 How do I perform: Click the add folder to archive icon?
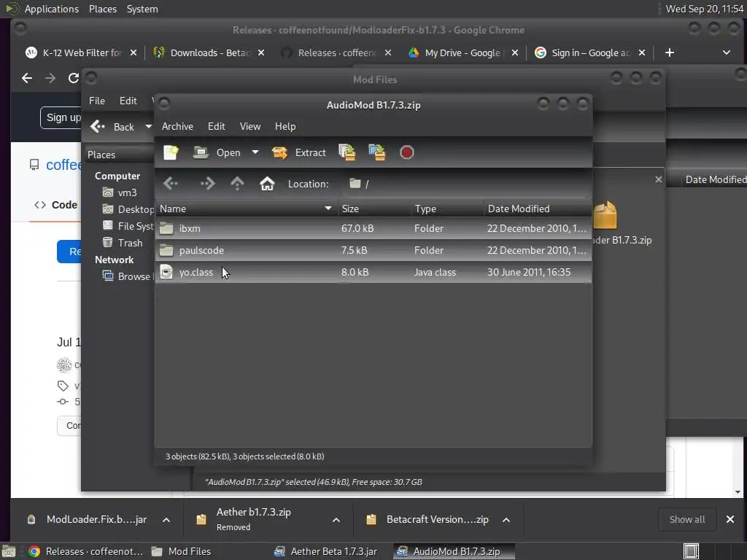pyautogui.click(x=377, y=152)
